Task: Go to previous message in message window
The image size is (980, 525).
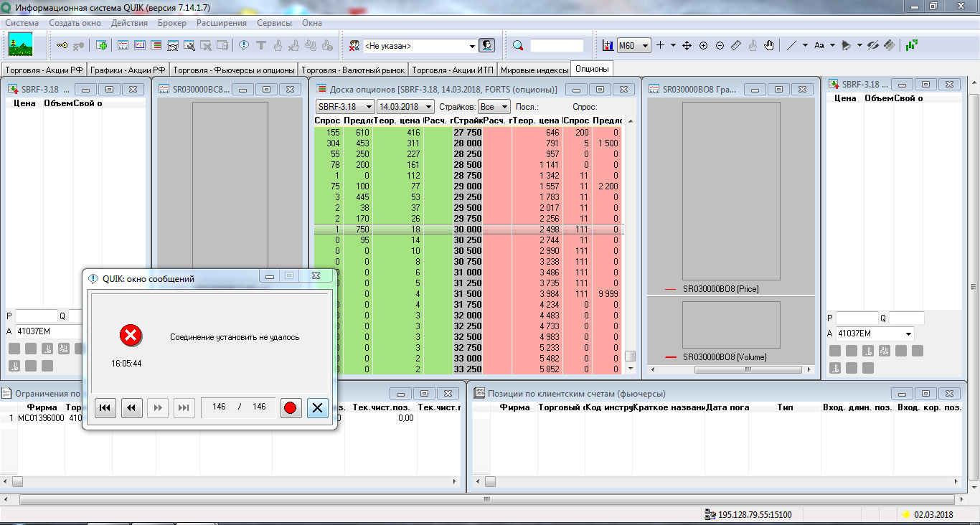Action: (x=131, y=407)
